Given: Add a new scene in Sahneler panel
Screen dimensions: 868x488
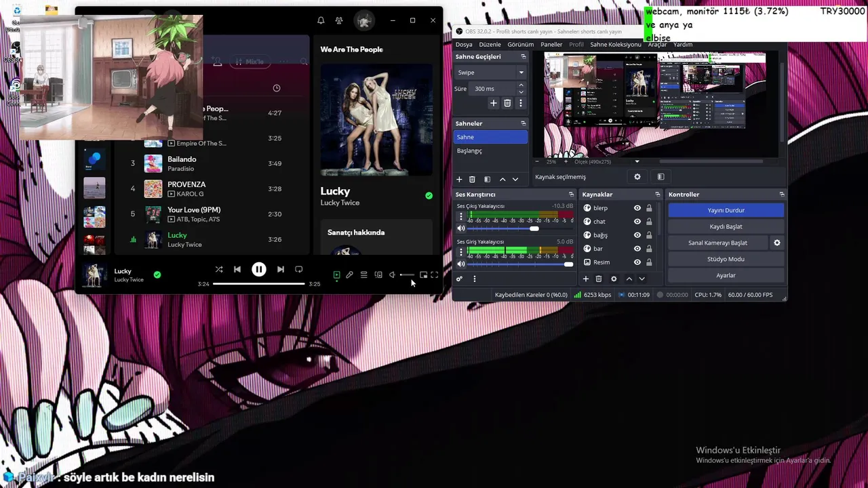Looking at the screenshot, I should (459, 180).
